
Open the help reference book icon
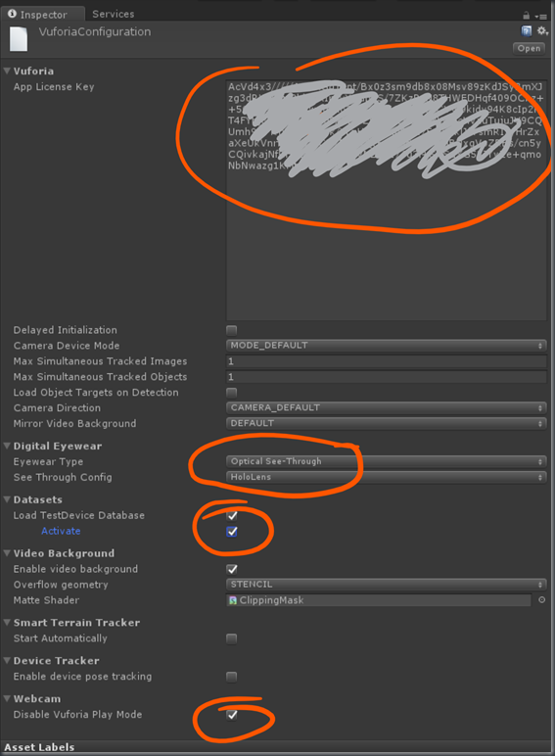coord(527,31)
